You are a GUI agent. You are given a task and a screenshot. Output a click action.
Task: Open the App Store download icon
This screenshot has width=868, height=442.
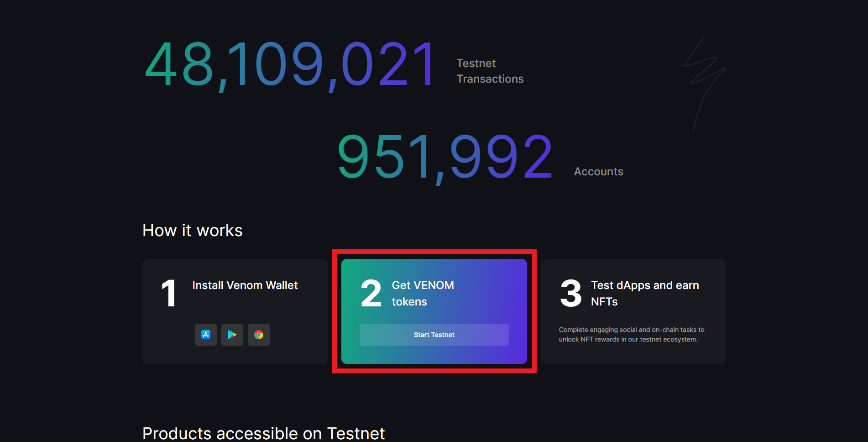coord(206,335)
